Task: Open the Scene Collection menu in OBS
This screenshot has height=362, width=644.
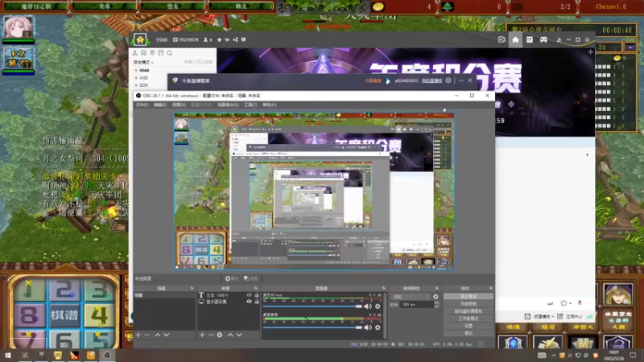Action: (x=228, y=105)
